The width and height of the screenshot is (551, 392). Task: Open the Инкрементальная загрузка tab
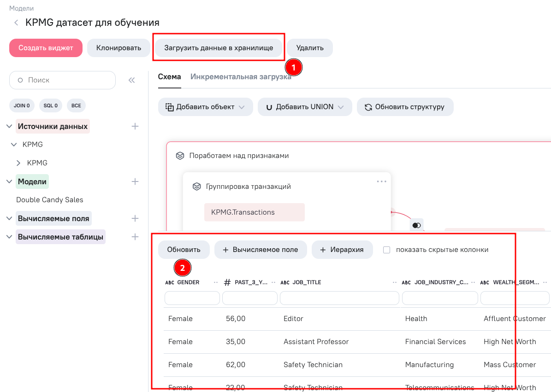(241, 77)
